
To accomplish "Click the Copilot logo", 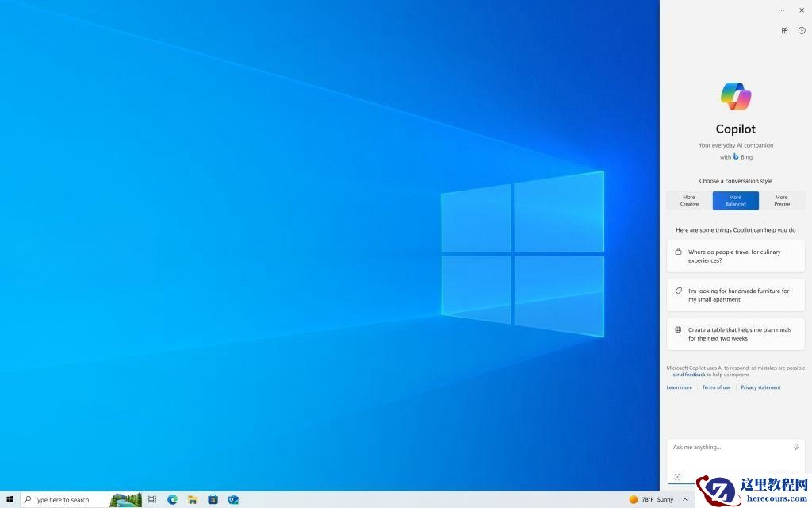I will [x=735, y=96].
